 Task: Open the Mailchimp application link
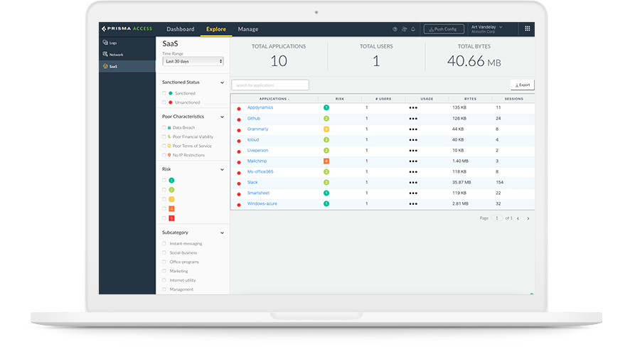(258, 161)
